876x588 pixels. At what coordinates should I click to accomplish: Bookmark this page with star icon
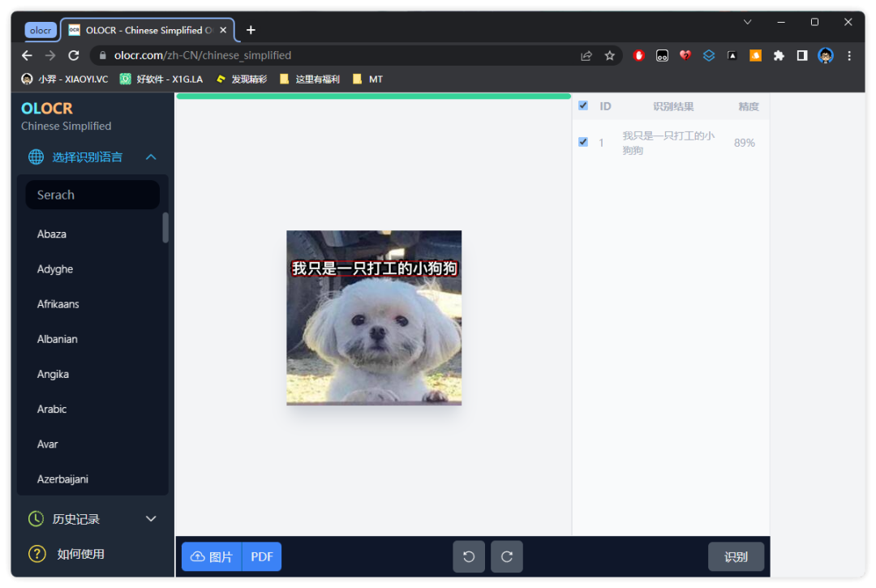coord(609,56)
